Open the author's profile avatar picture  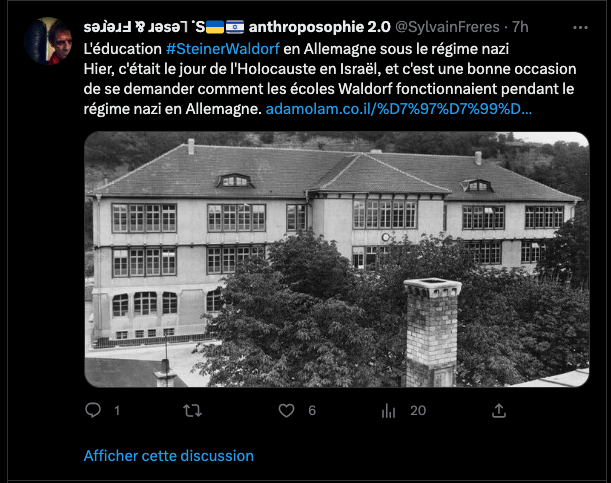(48, 41)
